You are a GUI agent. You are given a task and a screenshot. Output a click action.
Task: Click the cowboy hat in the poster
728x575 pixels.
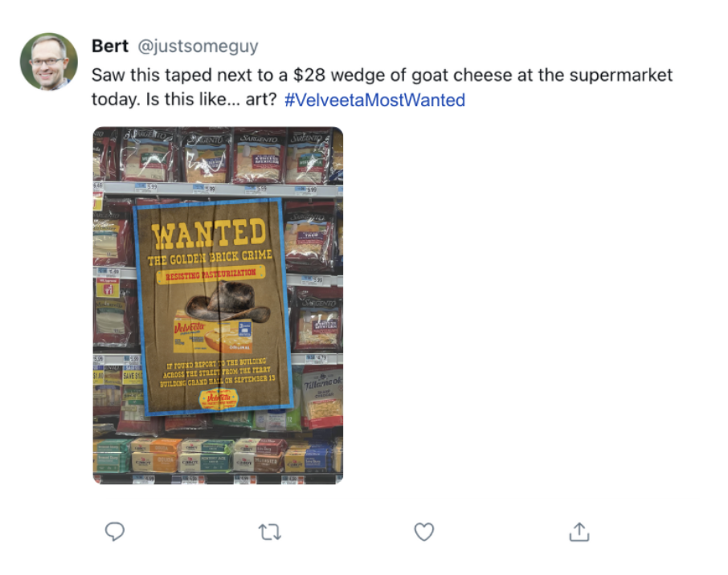click(x=227, y=303)
